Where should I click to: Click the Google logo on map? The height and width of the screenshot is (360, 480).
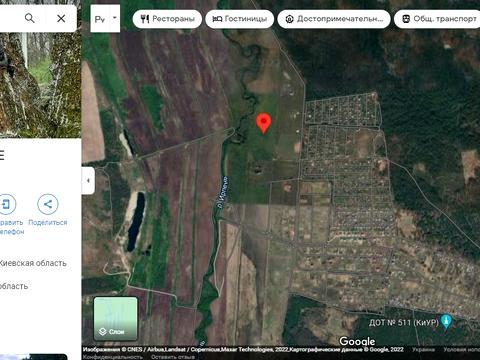coord(357,341)
